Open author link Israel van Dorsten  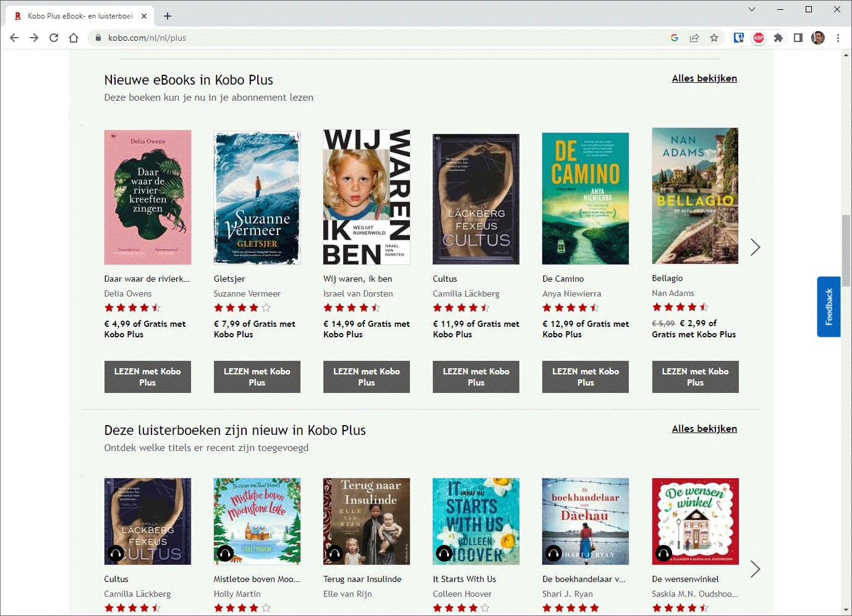[358, 293]
